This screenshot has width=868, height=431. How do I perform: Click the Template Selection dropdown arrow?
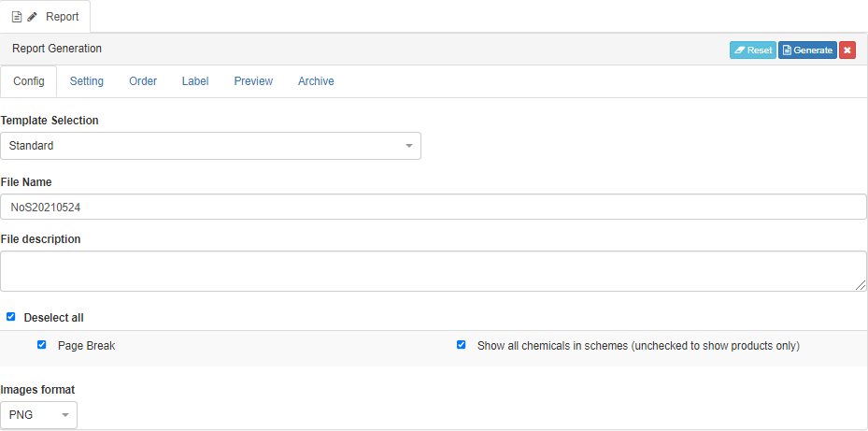pyautogui.click(x=409, y=146)
